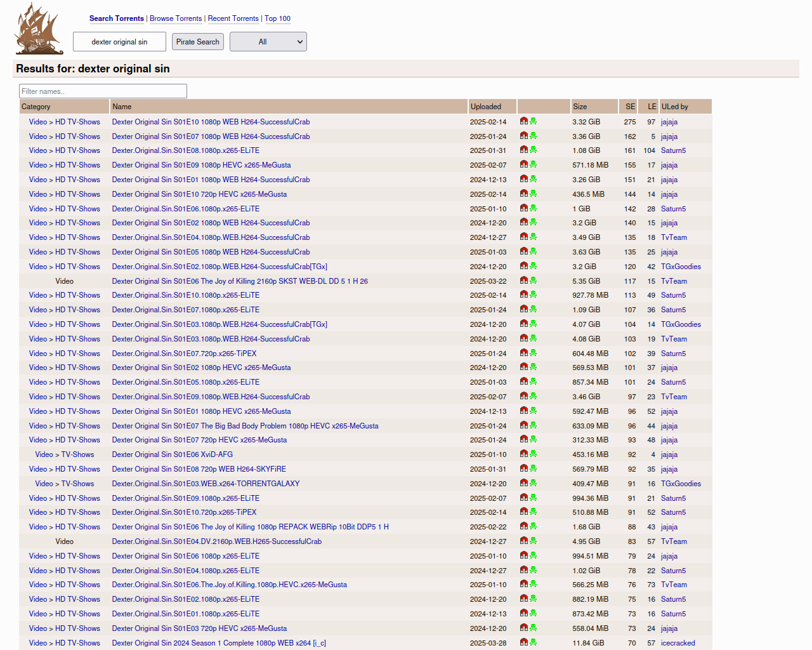Screen dimensions: 812x650
Task: Sort results by Uploaded column header
Action: (486, 107)
